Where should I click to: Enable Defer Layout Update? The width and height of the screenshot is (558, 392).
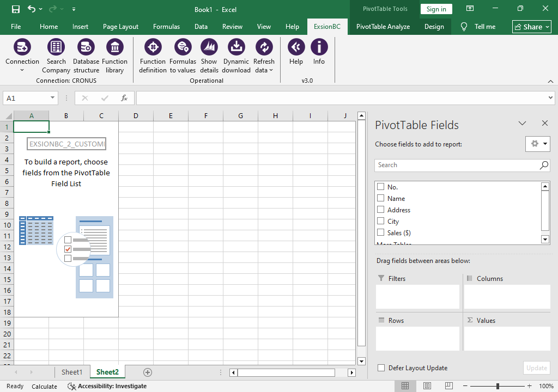[x=381, y=368]
